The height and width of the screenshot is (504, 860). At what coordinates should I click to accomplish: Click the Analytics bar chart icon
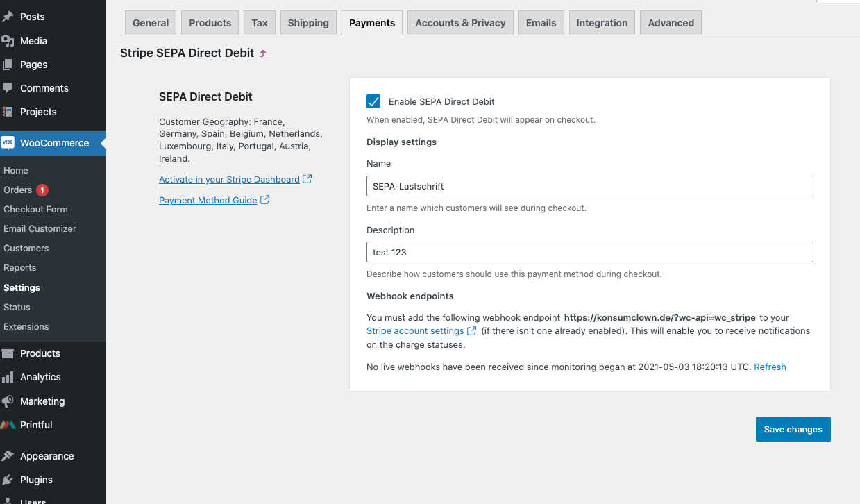(8, 377)
